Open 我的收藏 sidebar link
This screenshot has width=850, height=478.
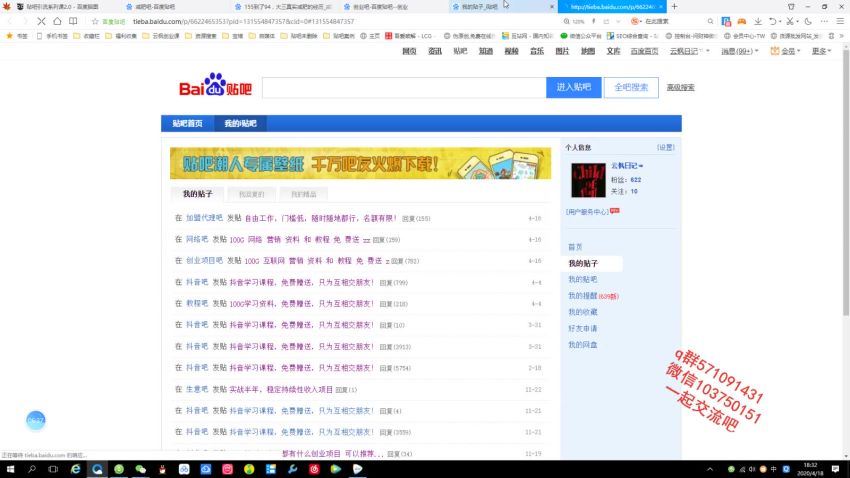[x=582, y=312]
